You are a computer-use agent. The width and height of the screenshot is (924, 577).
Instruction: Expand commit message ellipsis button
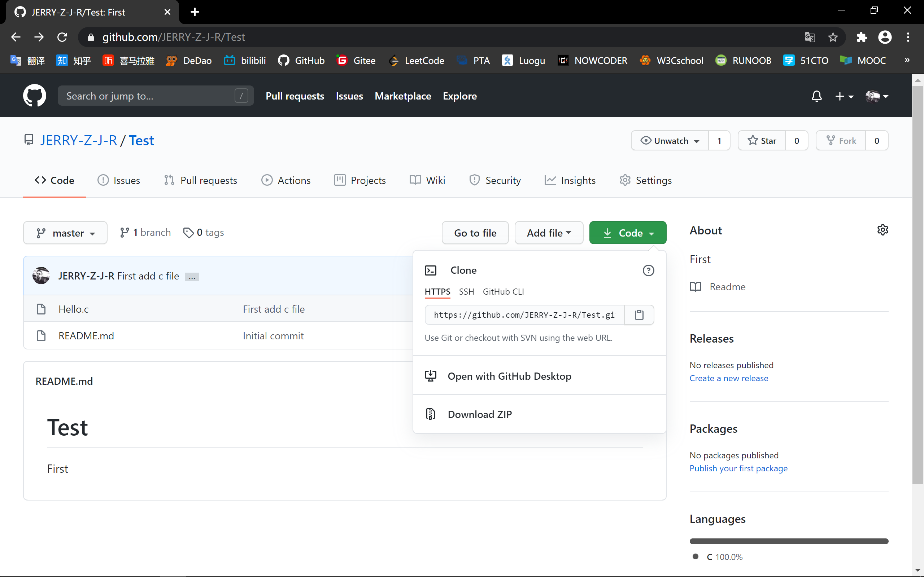[x=192, y=277]
